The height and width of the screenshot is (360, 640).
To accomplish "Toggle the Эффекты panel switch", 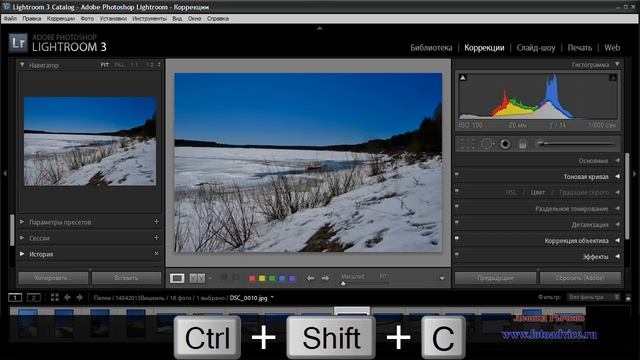I will click(x=457, y=254).
